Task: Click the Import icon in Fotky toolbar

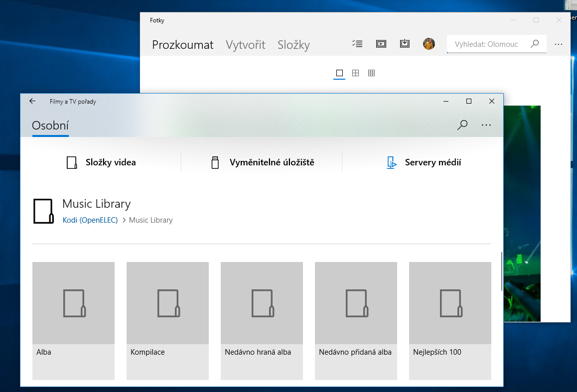Action: pos(405,44)
